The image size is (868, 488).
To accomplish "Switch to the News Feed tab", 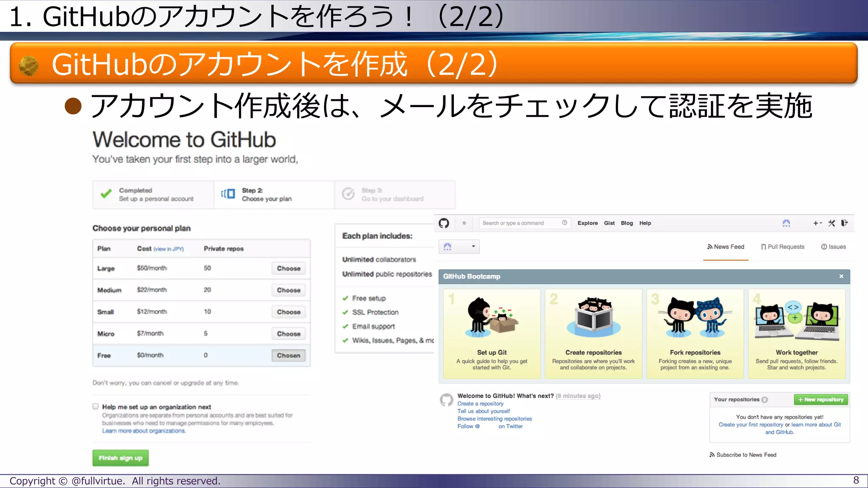I will click(x=726, y=247).
